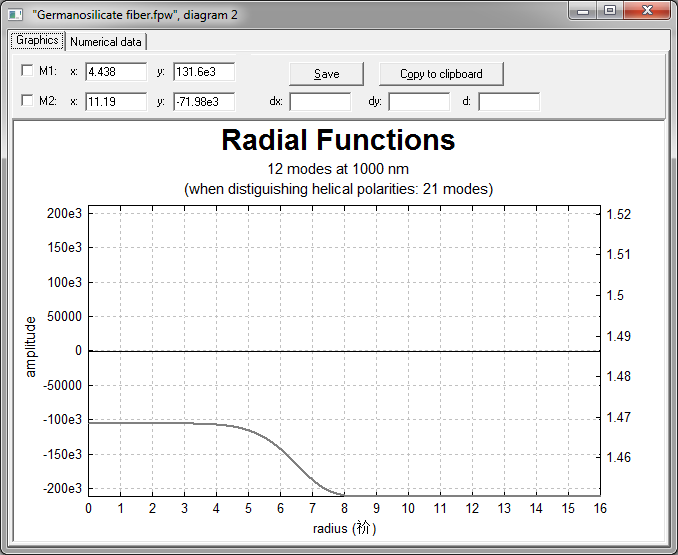The image size is (678, 555).
Task: Click the 1.52 right-axis tick label
Action: 619,214
